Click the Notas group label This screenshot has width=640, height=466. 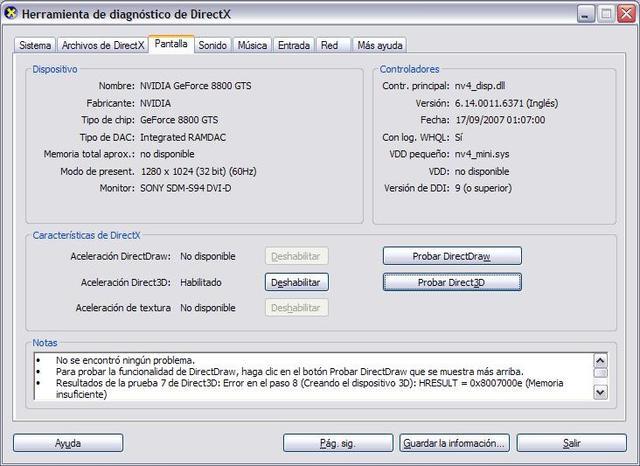coord(45,343)
